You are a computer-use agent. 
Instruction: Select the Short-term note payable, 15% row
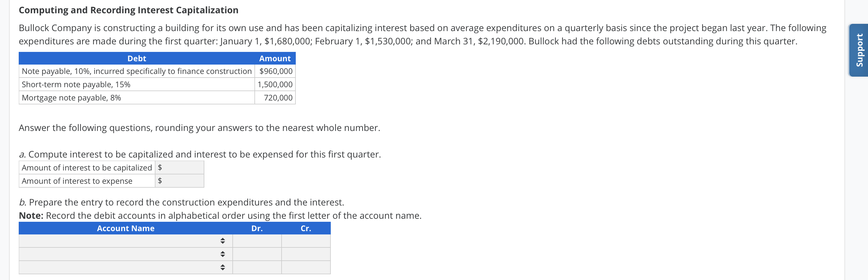157,84
